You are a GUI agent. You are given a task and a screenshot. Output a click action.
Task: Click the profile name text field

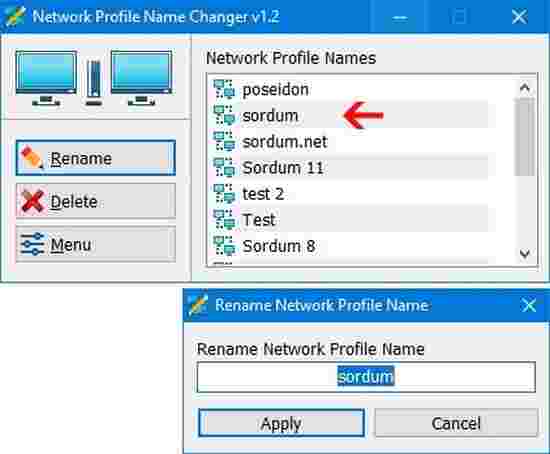tap(366, 377)
